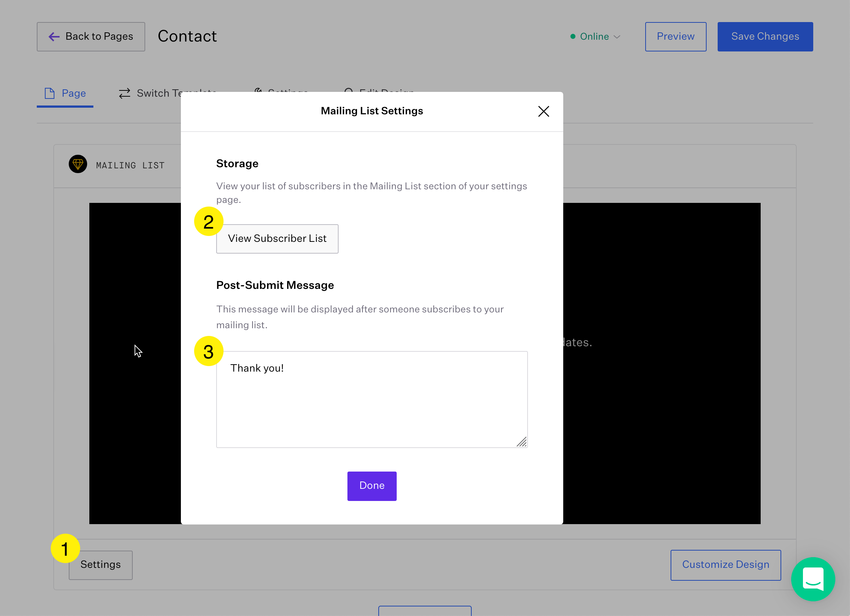Open Customize Design
The image size is (850, 616).
725,565
